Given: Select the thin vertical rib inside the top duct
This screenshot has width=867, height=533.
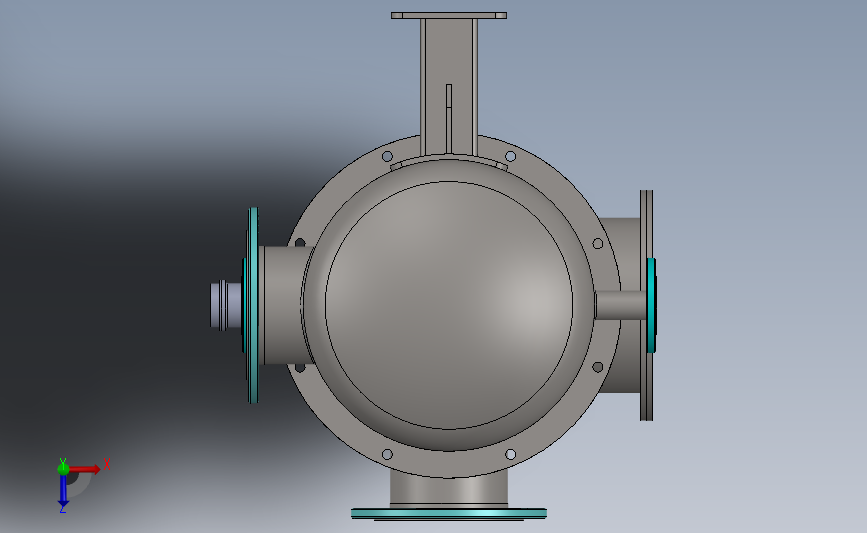Looking at the screenshot, I should pos(448,118).
